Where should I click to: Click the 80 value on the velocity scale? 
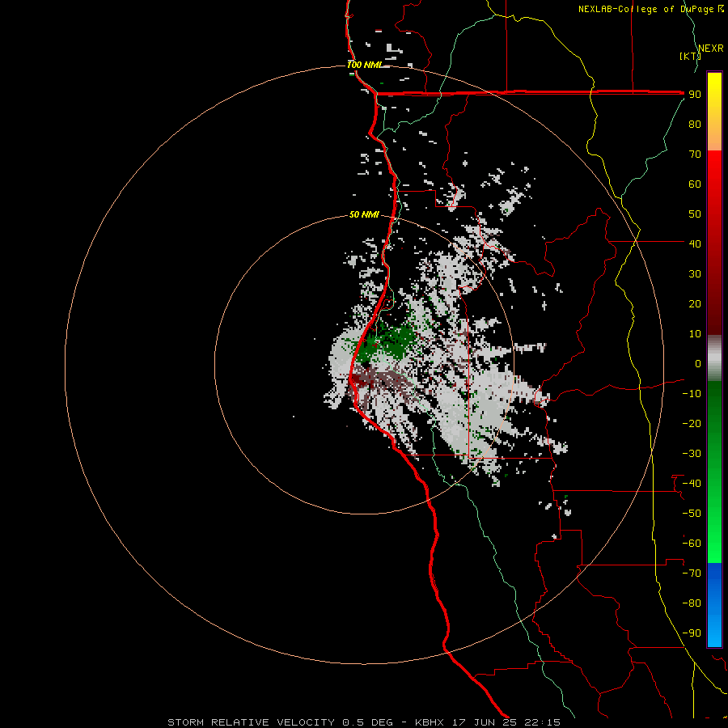tap(695, 124)
